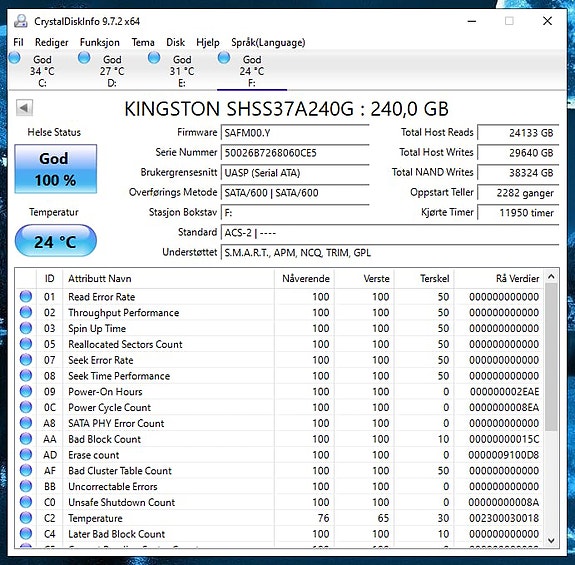Viewport: 575px width, 565px height.
Task: Click the previous disk arrow button
Action: pos(24,108)
